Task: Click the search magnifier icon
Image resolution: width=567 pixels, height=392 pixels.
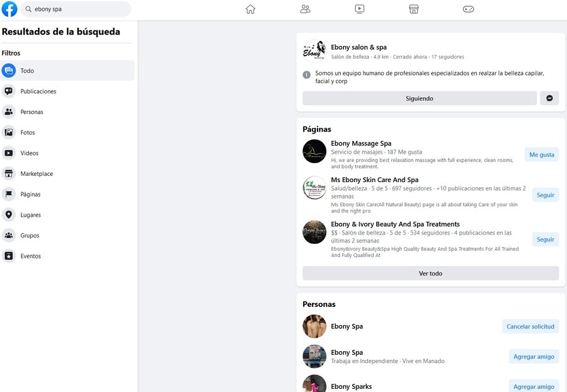Action: (28, 9)
